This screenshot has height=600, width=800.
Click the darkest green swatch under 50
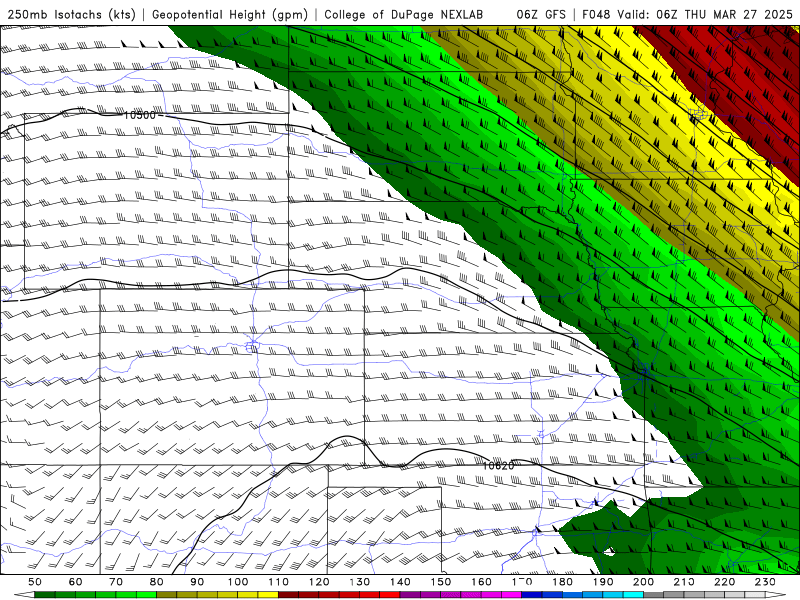[x=45, y=595]
